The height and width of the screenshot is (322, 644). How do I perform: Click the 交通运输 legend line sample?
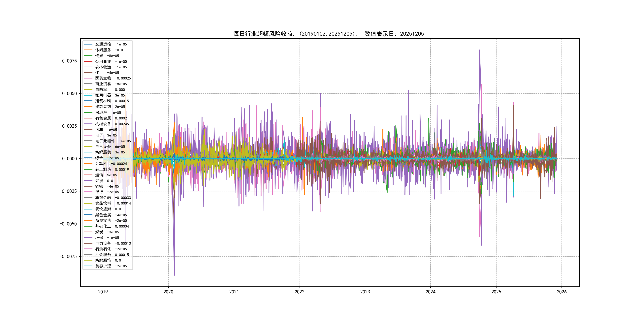pos(88,44)
